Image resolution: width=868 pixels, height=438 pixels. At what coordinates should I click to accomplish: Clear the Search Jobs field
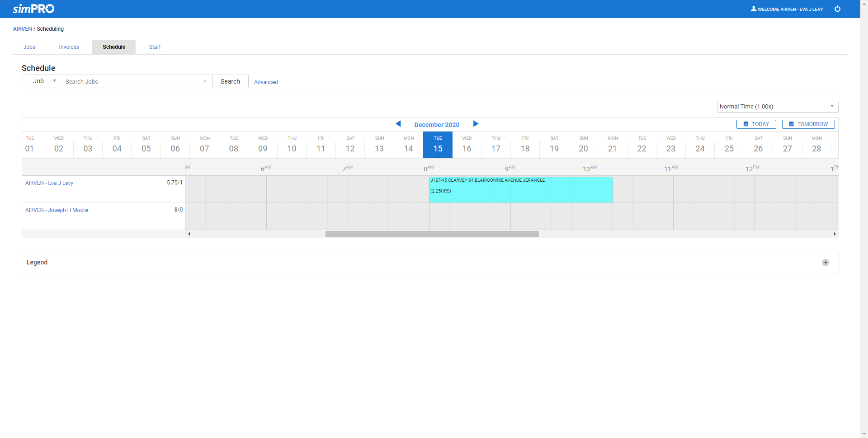(205, 81)
